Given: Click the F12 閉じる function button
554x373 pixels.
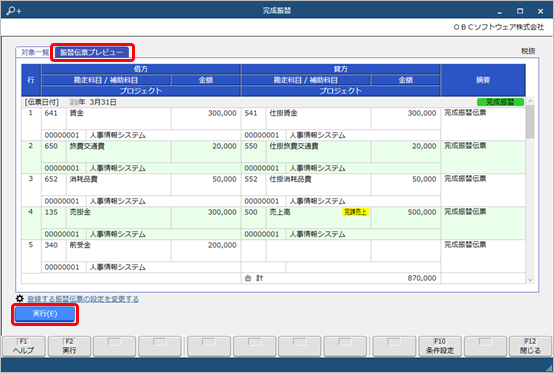Looking at the screenshot, I should coord(530,346).
